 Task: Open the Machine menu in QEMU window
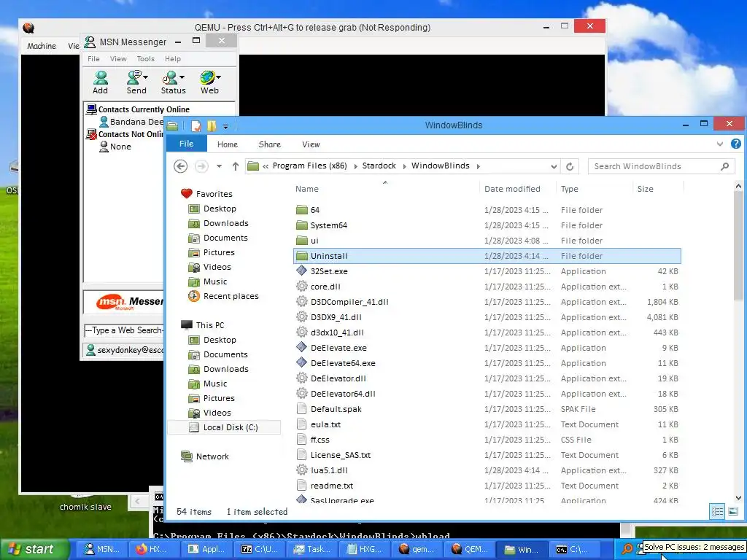42,46
